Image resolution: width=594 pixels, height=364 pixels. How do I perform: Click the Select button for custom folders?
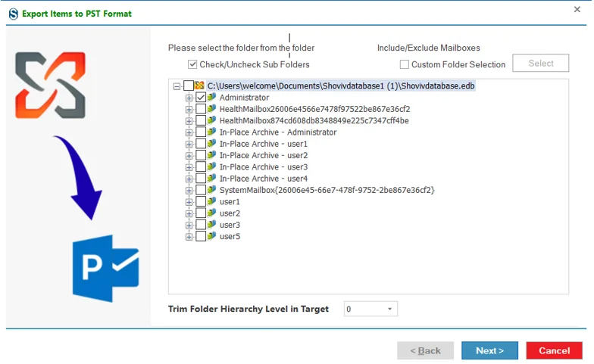pos(541,64)
